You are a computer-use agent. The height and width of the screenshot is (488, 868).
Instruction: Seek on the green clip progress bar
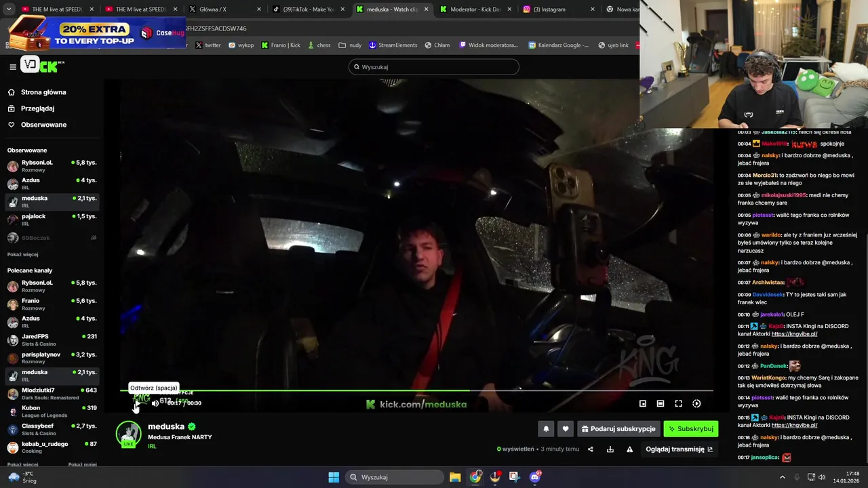[416, 390]
